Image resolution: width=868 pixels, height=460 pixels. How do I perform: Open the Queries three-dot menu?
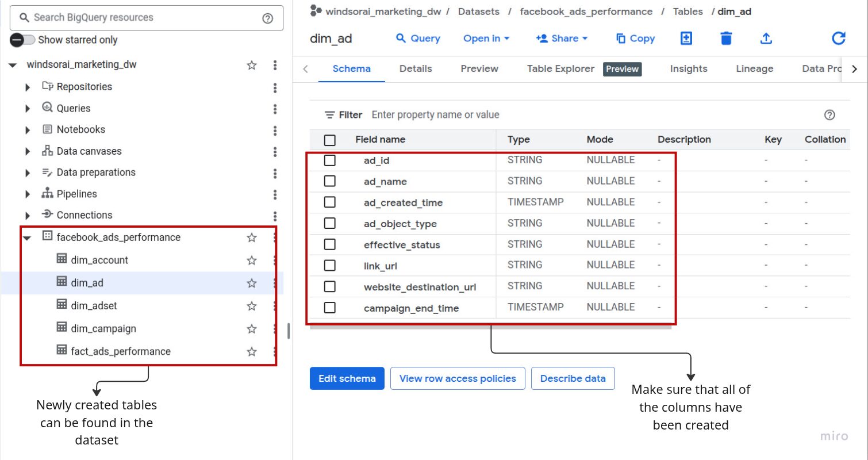pyautogui.click(x=275, y=109)
